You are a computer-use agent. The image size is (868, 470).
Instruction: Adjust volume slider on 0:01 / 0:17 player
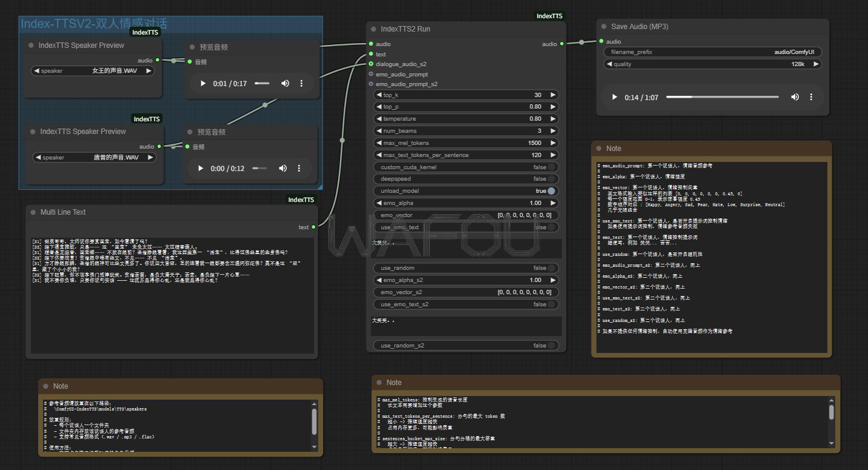click(x=262, y=84)
